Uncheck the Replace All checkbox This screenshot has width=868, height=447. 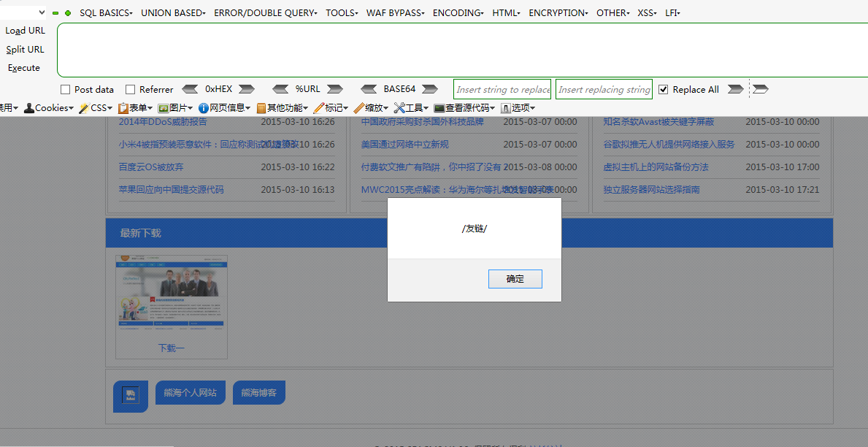(x=663, y=89)
